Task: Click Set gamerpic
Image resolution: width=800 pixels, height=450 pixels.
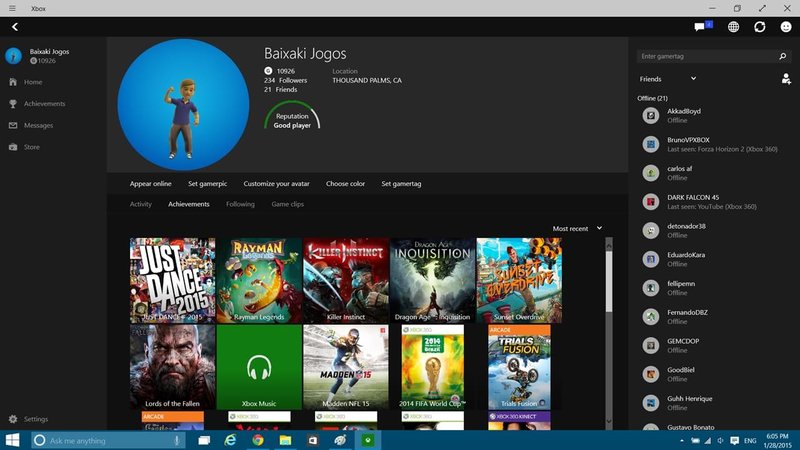Action: click(207, 184)
